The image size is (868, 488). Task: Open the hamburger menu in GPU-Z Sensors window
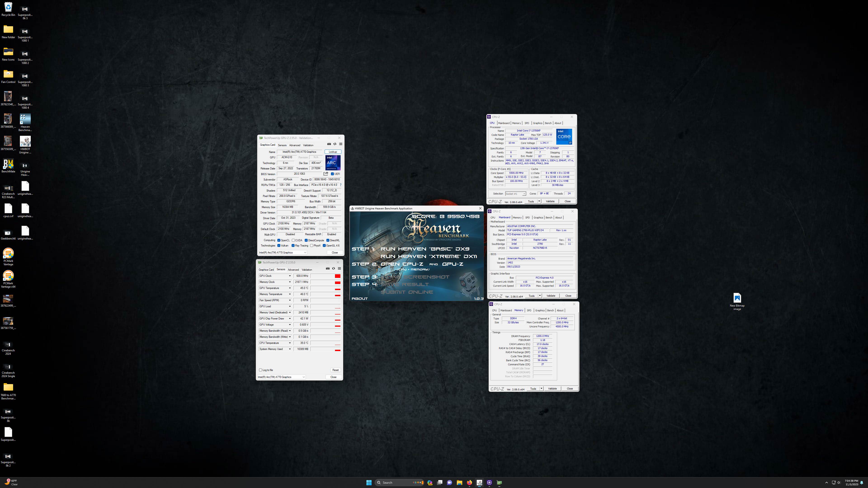(339, 268)
